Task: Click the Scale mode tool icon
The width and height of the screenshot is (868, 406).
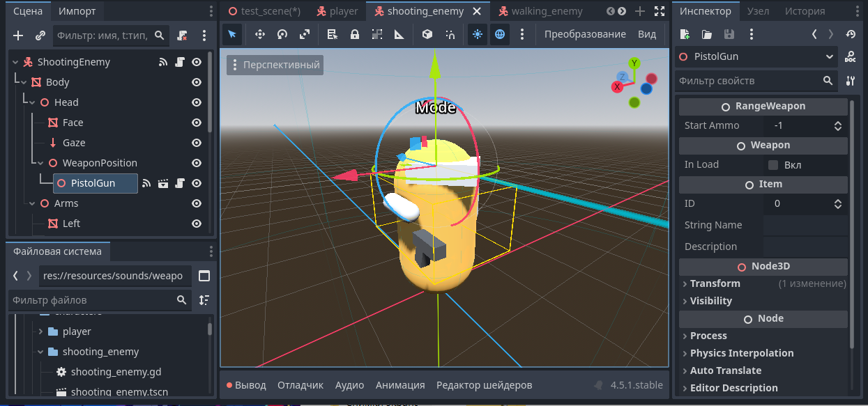Action: 305,34
